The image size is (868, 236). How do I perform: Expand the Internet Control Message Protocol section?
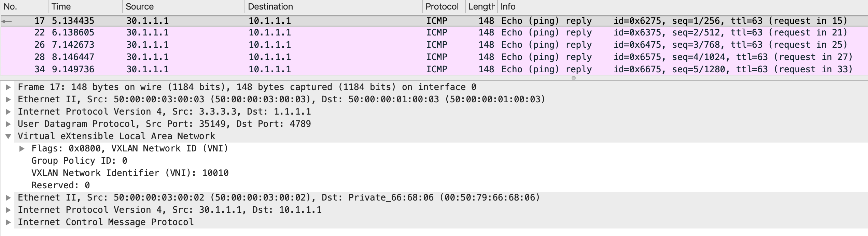pyautogui.click(x=8, y=222)
